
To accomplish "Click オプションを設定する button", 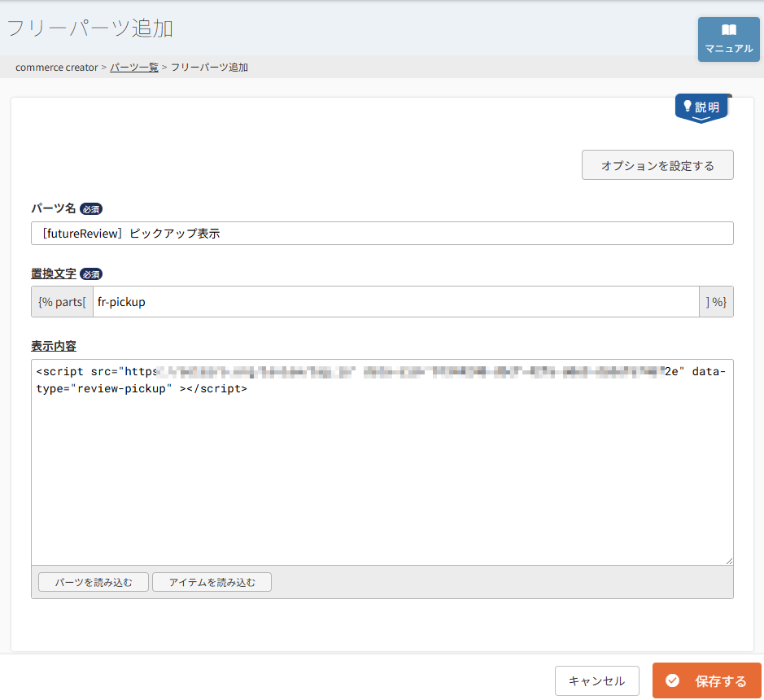I will click(657, 165).
